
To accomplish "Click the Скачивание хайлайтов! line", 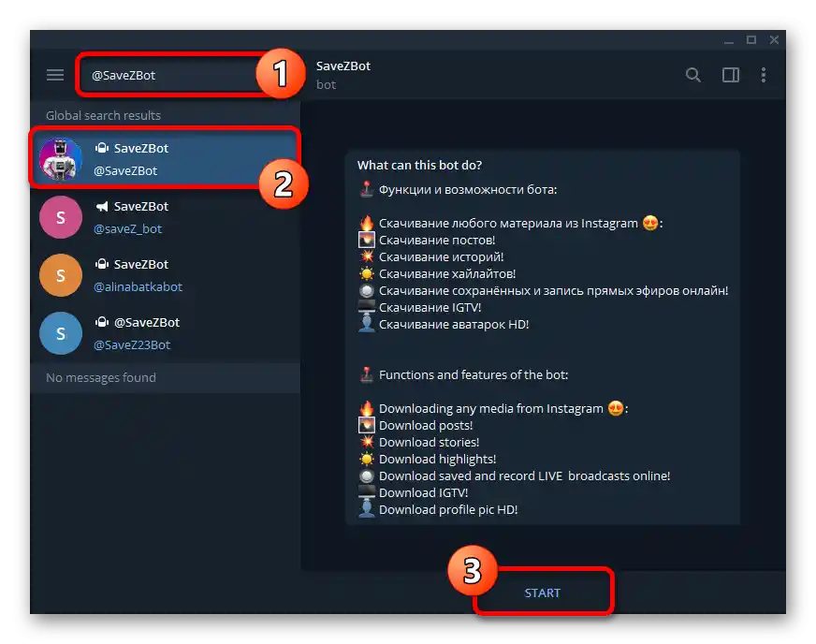I will 447,274.
